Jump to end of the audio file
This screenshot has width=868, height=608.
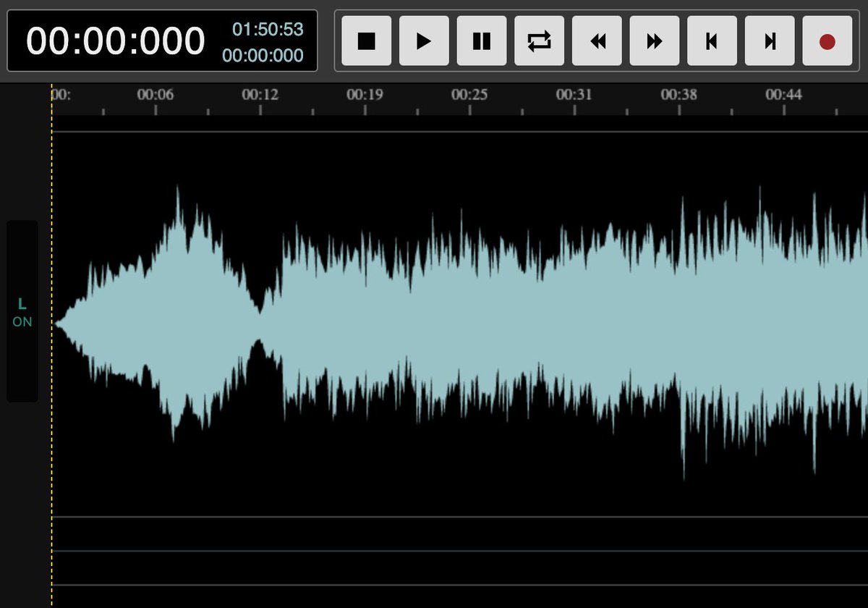(768, 41)
